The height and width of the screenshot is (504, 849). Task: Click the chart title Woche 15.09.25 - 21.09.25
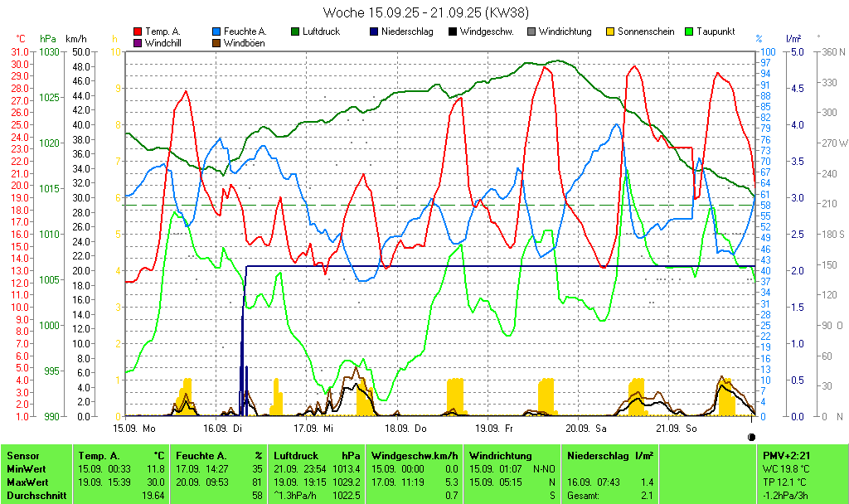(425, 12)
